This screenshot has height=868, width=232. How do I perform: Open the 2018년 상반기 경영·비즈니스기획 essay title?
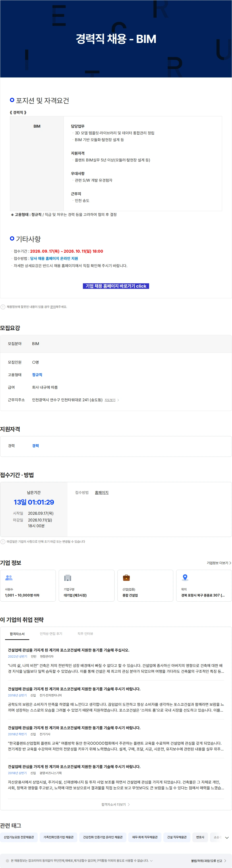(74, 766)
